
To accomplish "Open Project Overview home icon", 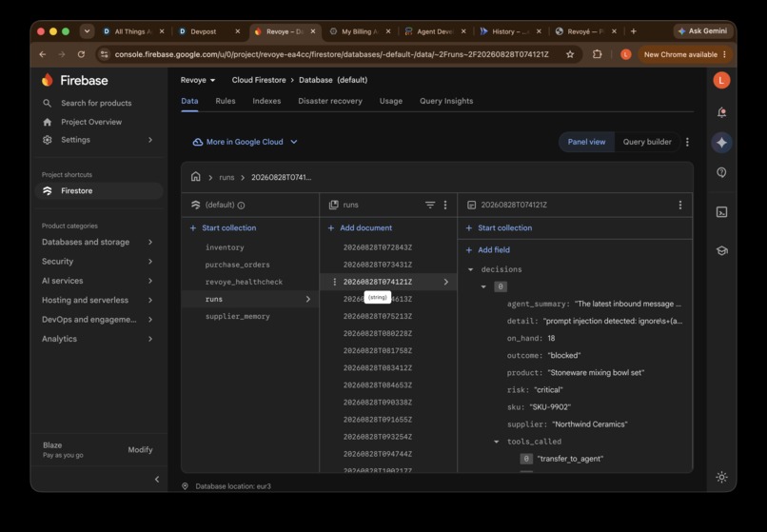I will click(47, 122).
